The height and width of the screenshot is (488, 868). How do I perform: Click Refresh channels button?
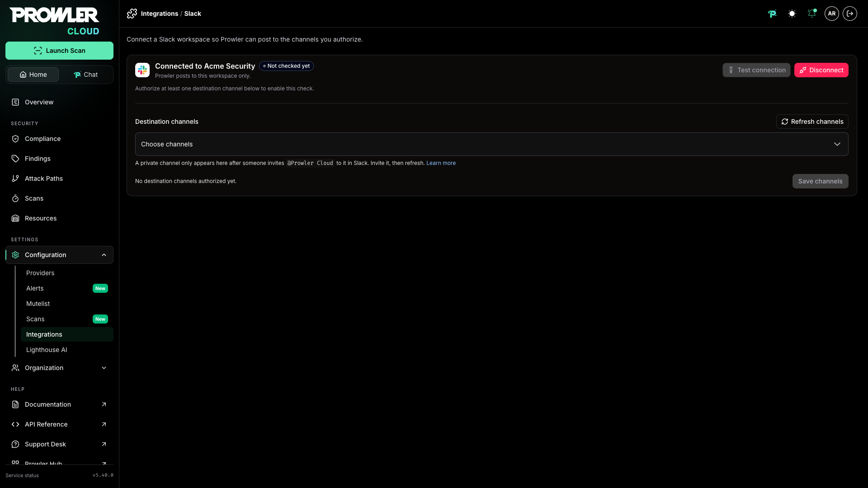pos(812,122)
